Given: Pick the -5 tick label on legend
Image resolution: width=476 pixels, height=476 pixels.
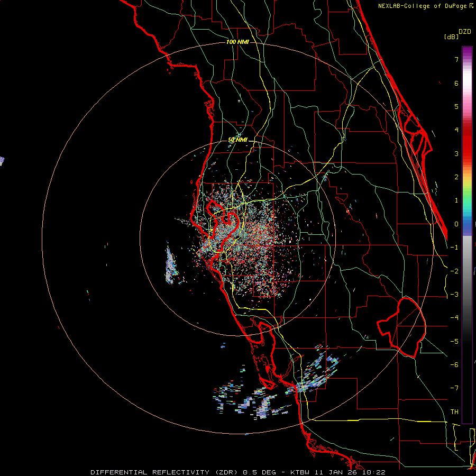Looking at the screenshot, I should click(x=454, y=341).
